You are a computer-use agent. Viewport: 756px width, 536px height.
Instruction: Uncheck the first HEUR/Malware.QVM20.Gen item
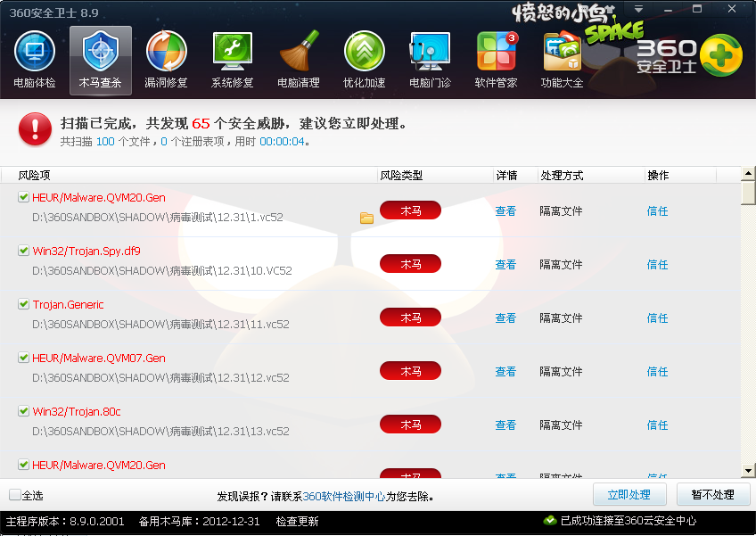click(x=23, y=197)
